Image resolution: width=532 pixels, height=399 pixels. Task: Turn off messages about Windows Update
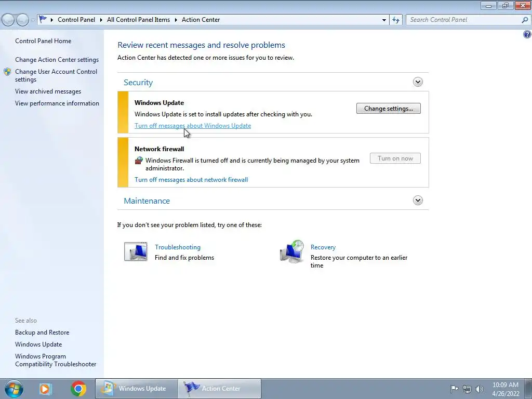point(193,126)
